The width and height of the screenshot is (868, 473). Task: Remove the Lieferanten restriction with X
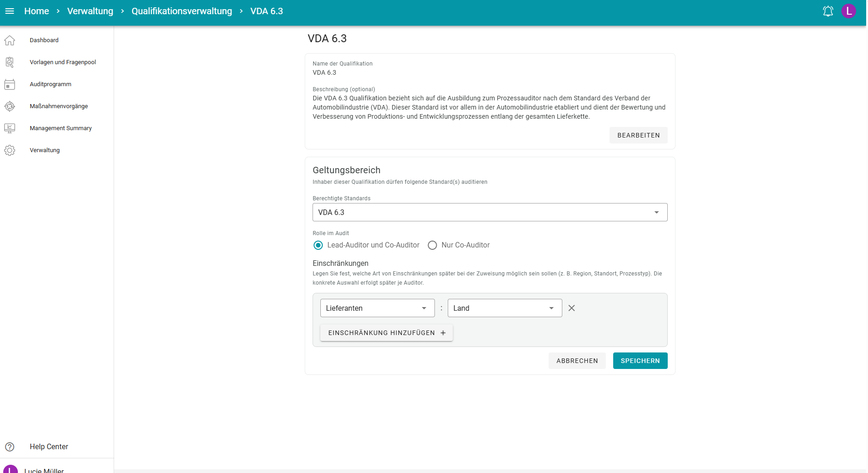[x=571, y=308]
